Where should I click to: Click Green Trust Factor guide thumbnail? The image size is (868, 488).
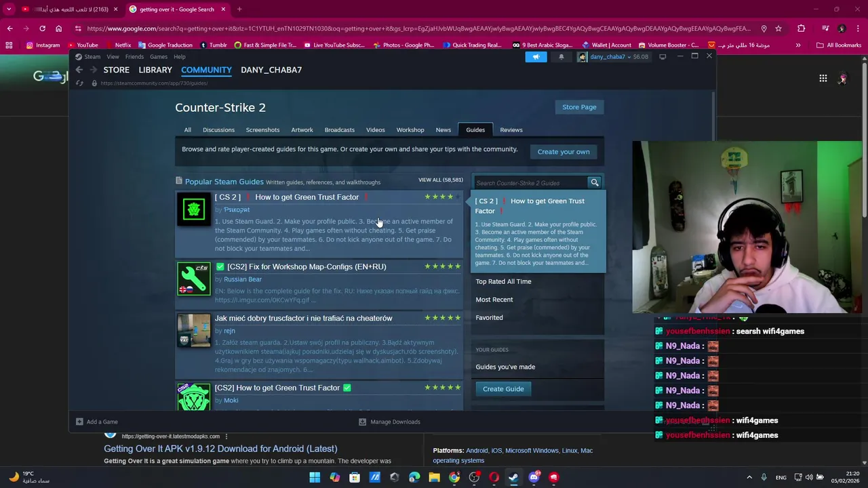pyautogui.click(x=194, y=209)
